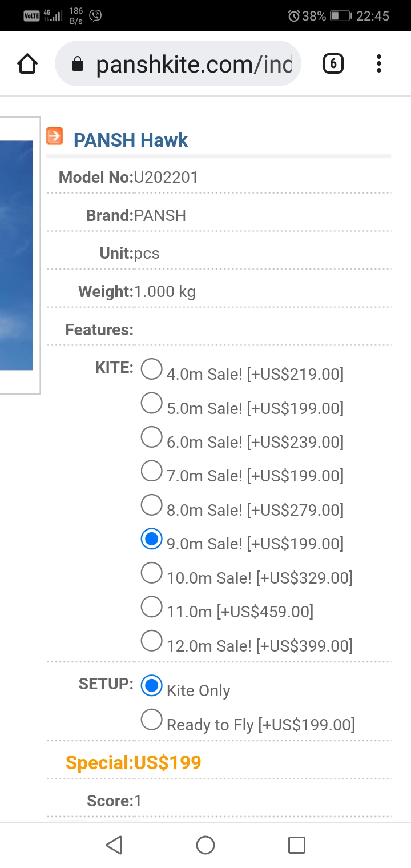Viewport: 411px width, 868px height.
Task: Choose the 12.0m Sale kite size
Action: 151,641
